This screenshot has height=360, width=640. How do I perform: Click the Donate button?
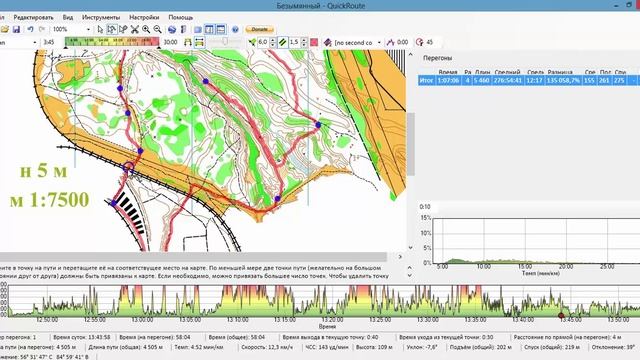coord(259,29)
